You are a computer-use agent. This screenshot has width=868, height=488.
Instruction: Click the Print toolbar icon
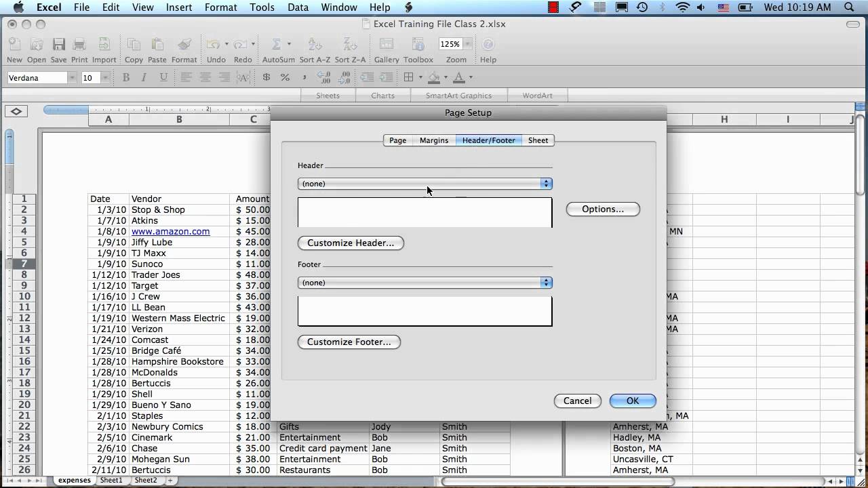[x=79, y=45]
